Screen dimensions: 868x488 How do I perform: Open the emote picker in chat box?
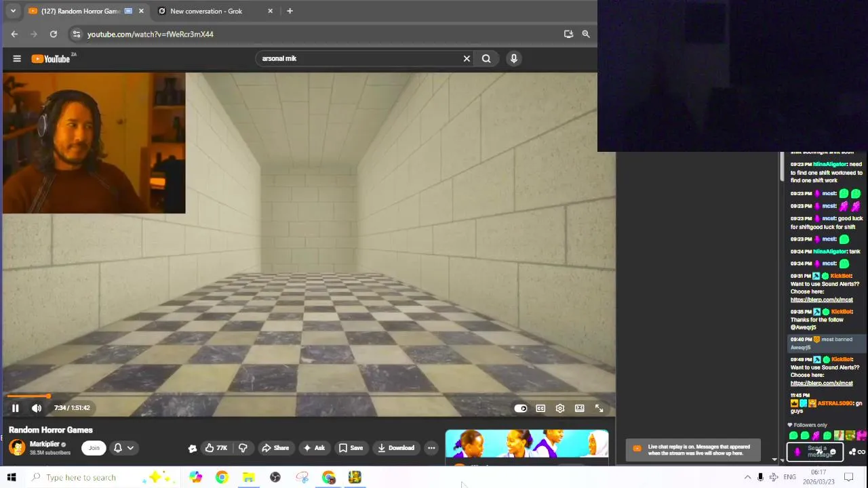click(x=833, y=452)
